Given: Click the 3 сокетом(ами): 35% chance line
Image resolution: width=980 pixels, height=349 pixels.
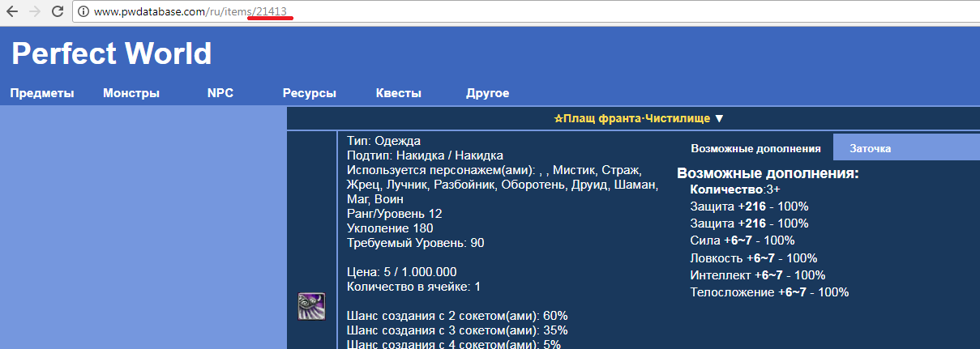Looking at the screenshot, I should tap(457, 330).
